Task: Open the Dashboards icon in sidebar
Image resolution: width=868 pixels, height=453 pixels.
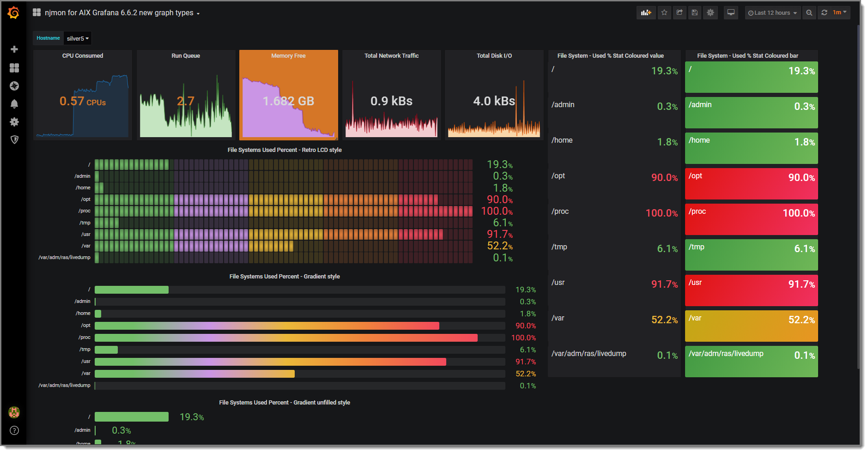Action: point(14,68)
